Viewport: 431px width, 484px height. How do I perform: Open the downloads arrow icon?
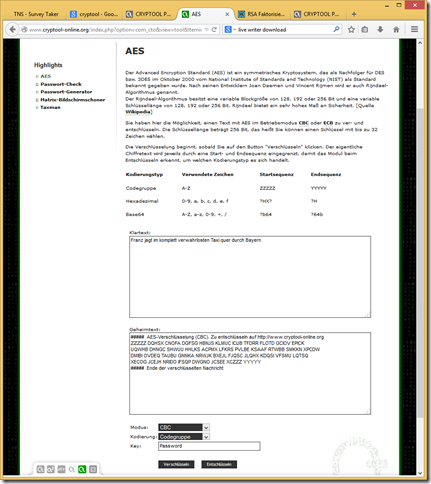click(x=380, y=30)
